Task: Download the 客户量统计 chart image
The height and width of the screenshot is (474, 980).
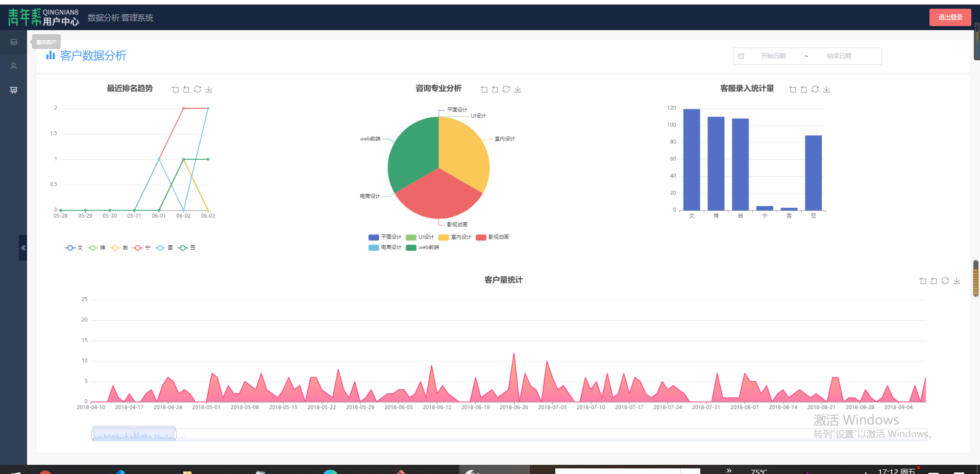Action: point(957,280)
